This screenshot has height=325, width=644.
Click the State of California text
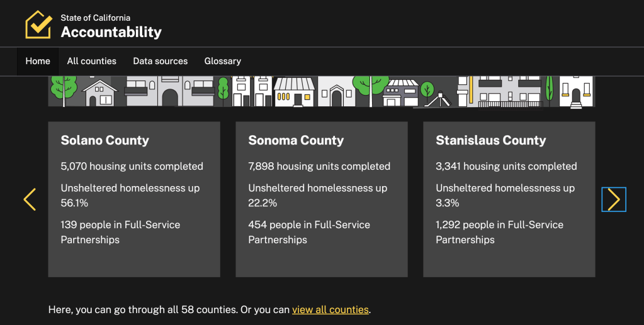pyautogui.click(x=95, y=18)
